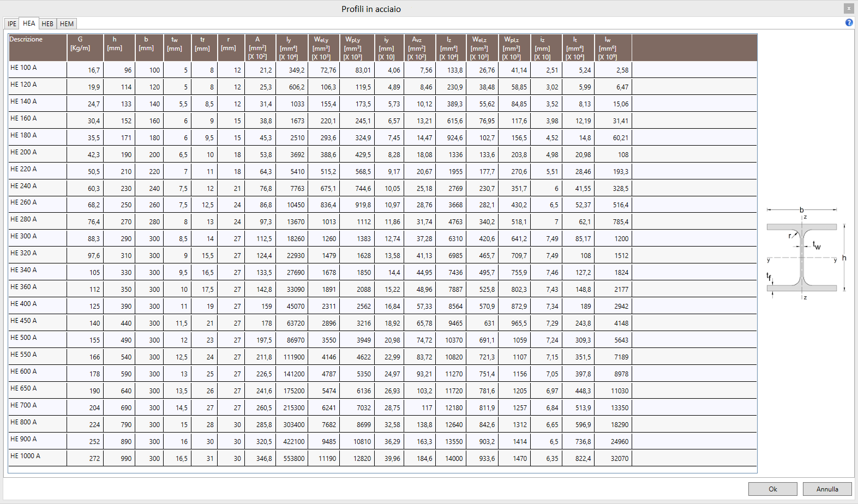Select the HE 1000 A row

click(x=383, y=458)
